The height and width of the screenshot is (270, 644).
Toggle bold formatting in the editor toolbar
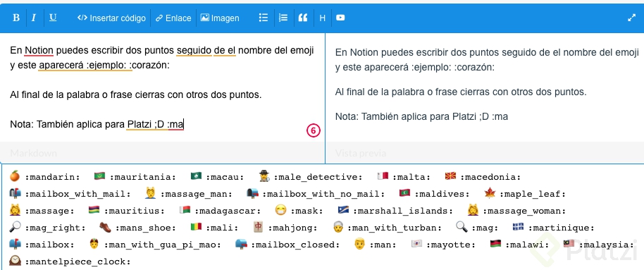click(x=16, y=18)
